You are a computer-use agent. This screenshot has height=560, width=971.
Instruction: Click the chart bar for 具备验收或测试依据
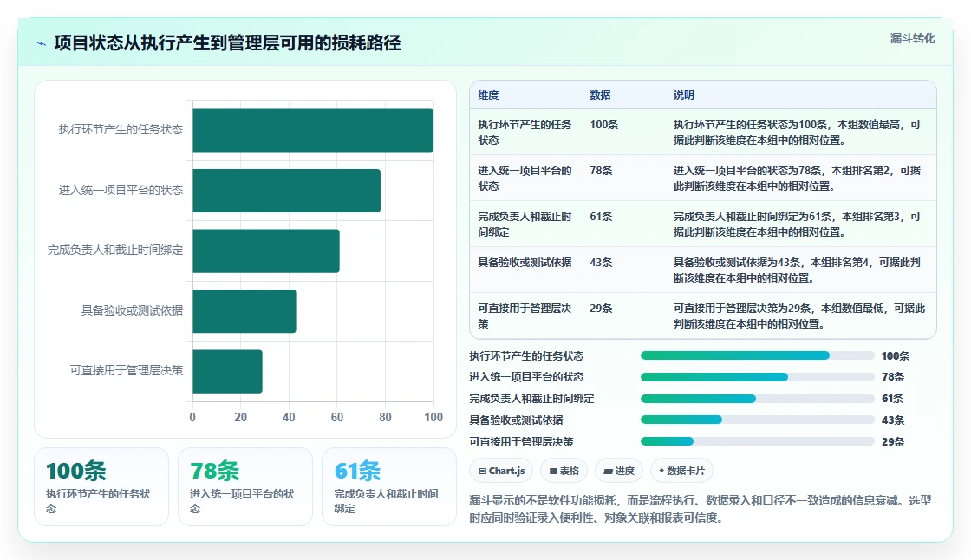[244, 311]
